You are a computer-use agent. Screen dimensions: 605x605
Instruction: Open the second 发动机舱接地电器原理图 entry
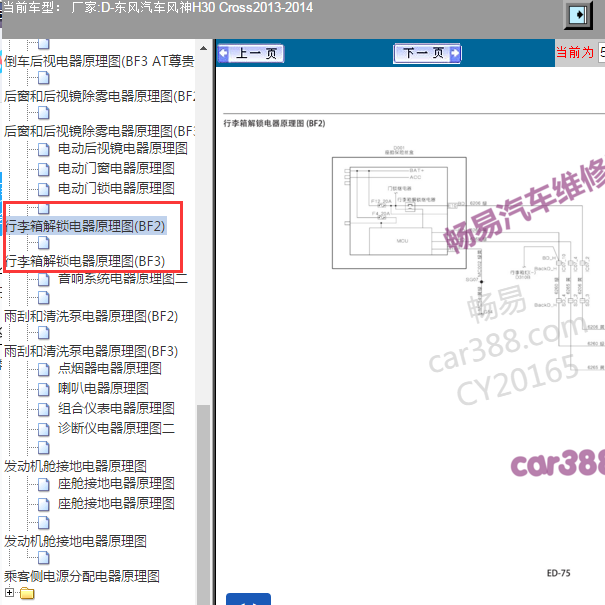pos(75,541)
